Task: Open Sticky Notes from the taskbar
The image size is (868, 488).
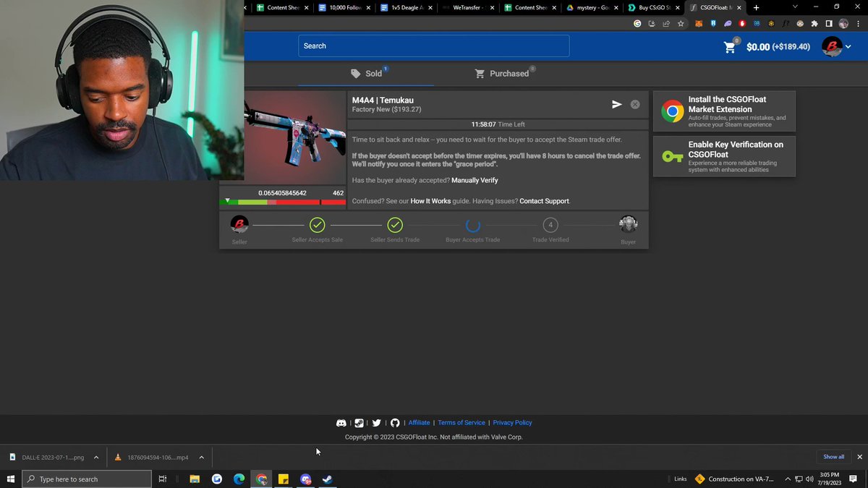Action: [x=284, y=479]
